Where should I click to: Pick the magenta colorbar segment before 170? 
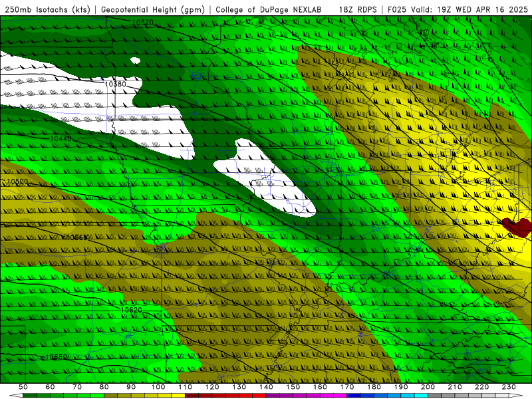(x=340, y=396)
